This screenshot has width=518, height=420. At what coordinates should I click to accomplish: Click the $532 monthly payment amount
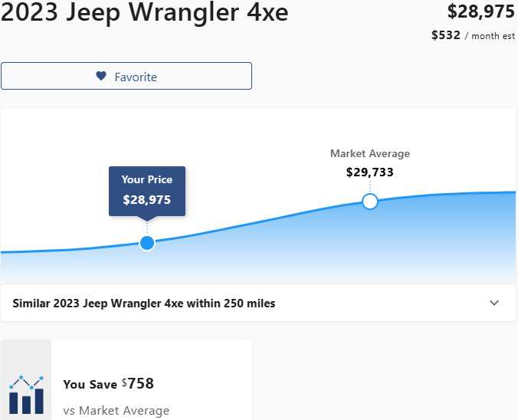[x=446, y=35]
